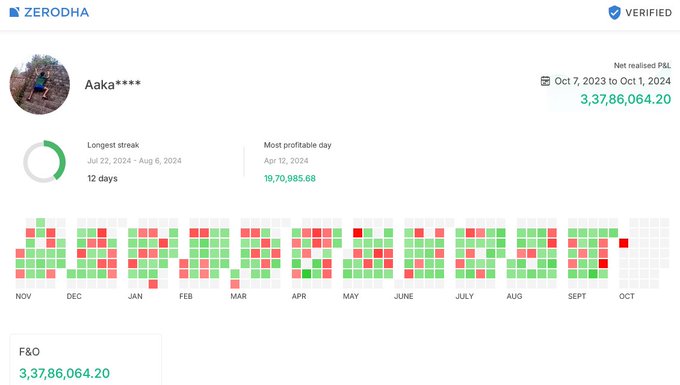Screen dimensions: 680x385
Task: Click the lone red cell at bottom of MAR block
Action: click(235, 284)
